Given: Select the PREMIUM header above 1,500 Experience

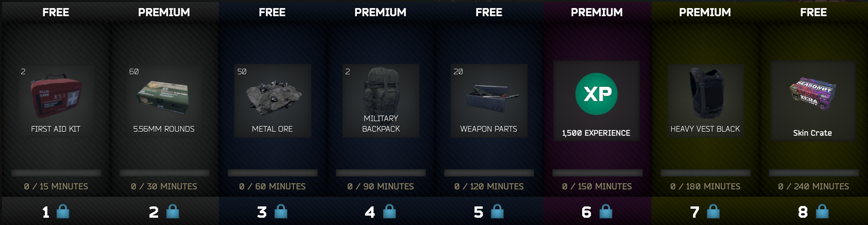Looking at the screenshot, I should [597, 13].
